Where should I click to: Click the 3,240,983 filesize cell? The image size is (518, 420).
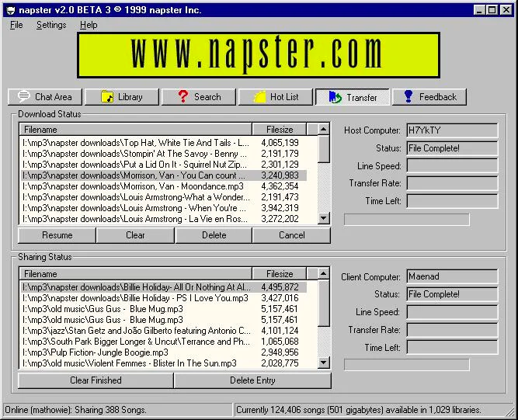[280, 175]
